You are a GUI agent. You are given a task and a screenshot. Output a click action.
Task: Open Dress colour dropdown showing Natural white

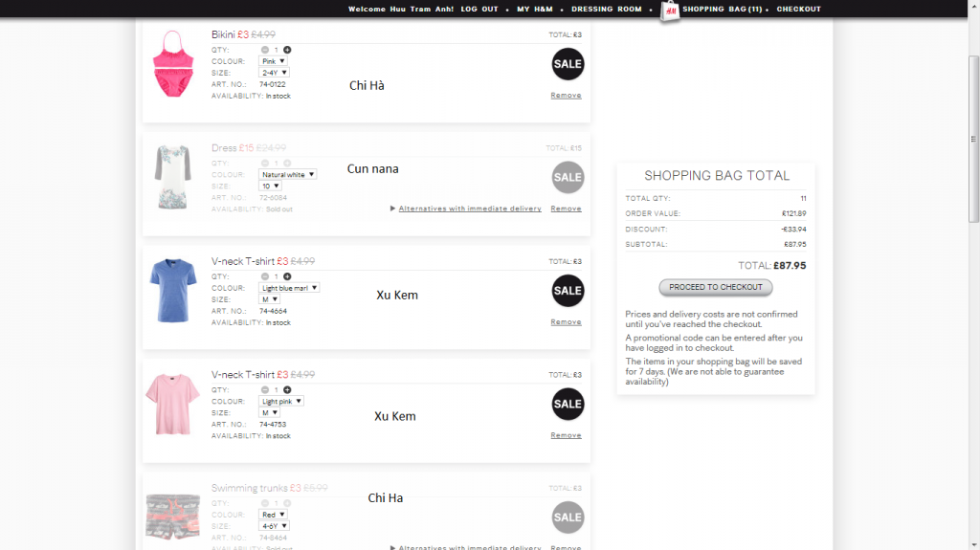click(x=287, y=175)
